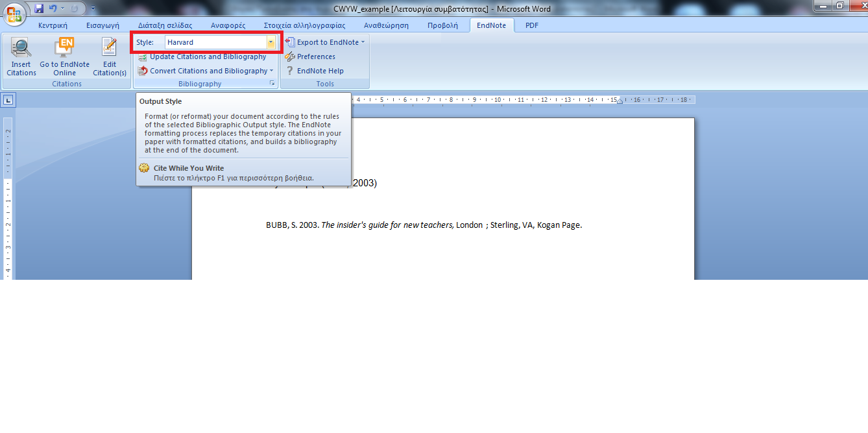This screenshot has height=433, width=868.
Task: Click Convert Citations and Bibliography label
Action: [x=209, y=71]
